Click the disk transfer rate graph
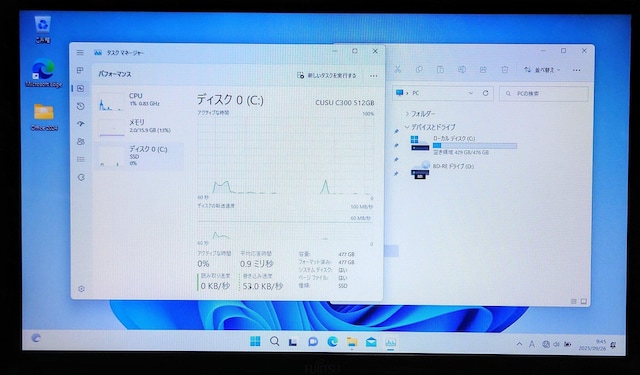The height and width of the screenshot is (375, 640). point(286,226)
